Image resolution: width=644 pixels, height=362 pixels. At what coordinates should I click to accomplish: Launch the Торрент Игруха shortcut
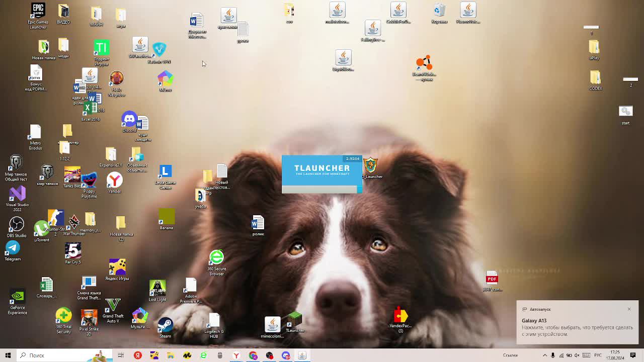[x=101, y=53]
